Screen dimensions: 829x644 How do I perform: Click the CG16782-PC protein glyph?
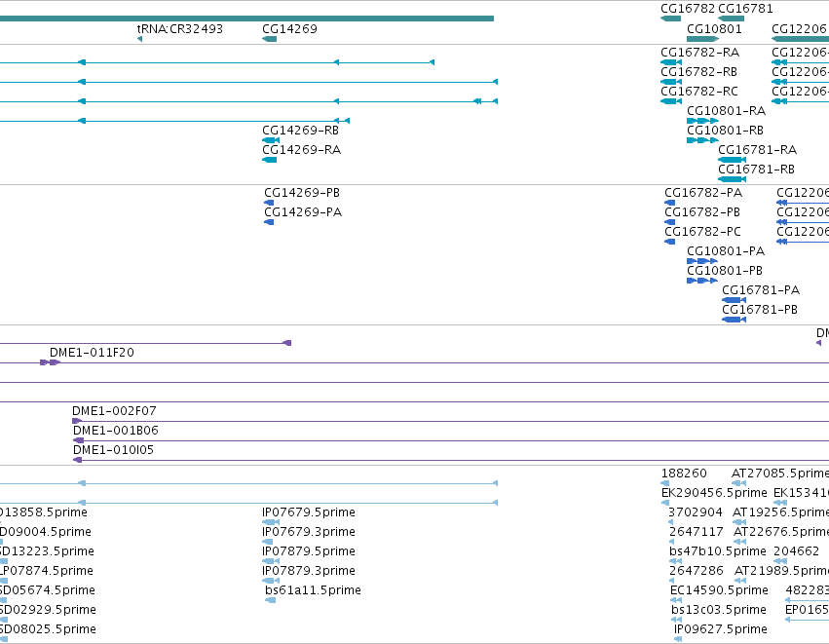point(669,242)
